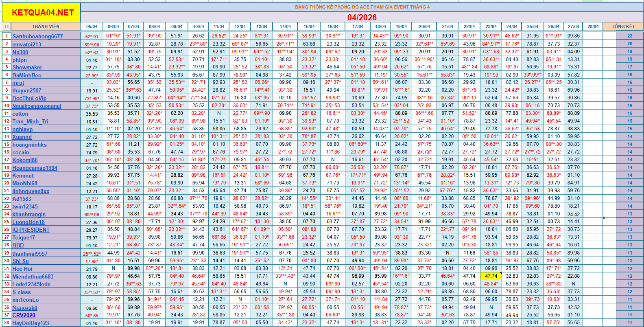
Task: Select the red 04/2026 month title
Action: 362,18
